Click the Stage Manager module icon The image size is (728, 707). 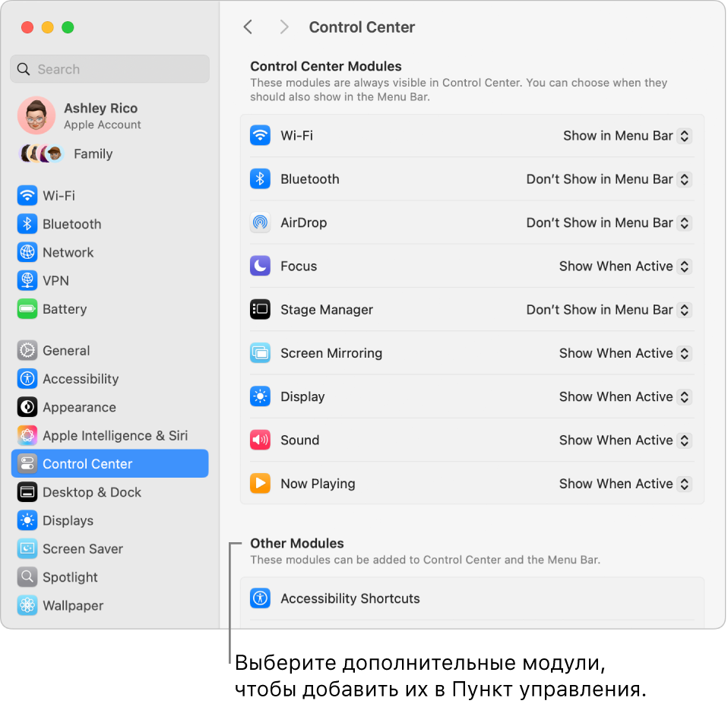[260, 309]
